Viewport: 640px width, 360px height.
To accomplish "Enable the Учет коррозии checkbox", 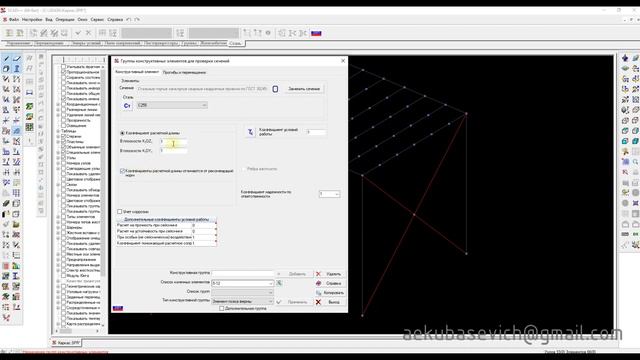I will pyautogui.click(x=120, y=211).
